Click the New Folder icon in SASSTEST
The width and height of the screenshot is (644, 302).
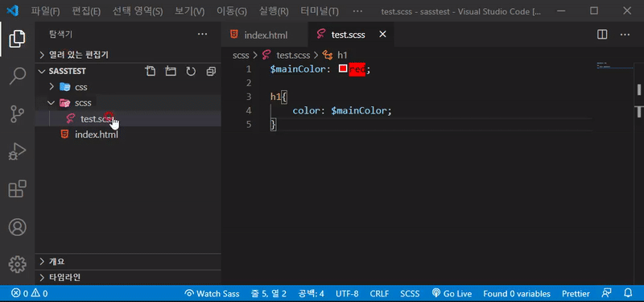pyautogui.click(x=171, y=72)
